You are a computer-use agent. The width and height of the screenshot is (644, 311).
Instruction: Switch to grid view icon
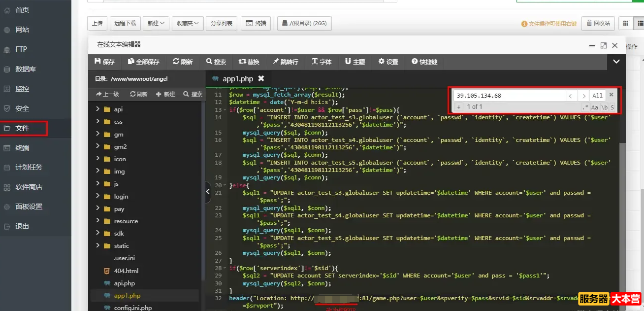click(x=626, y=23)
